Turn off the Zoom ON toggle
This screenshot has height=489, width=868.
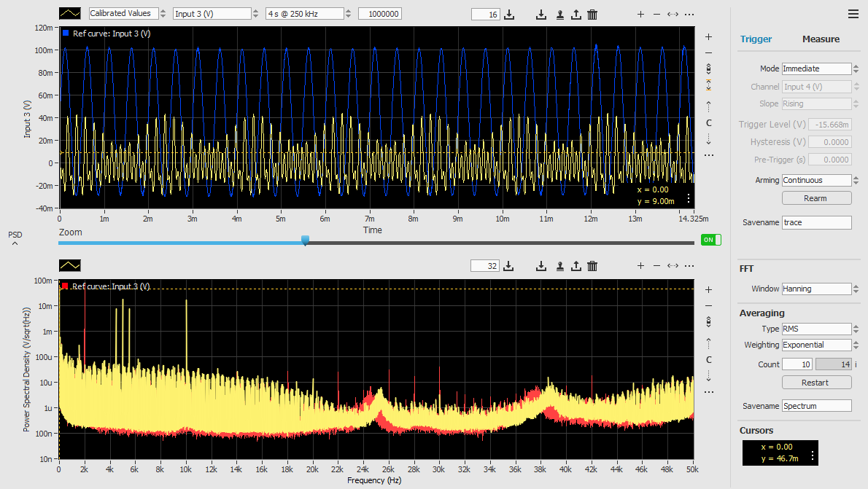pyautogui.click(x=710, y=239)
